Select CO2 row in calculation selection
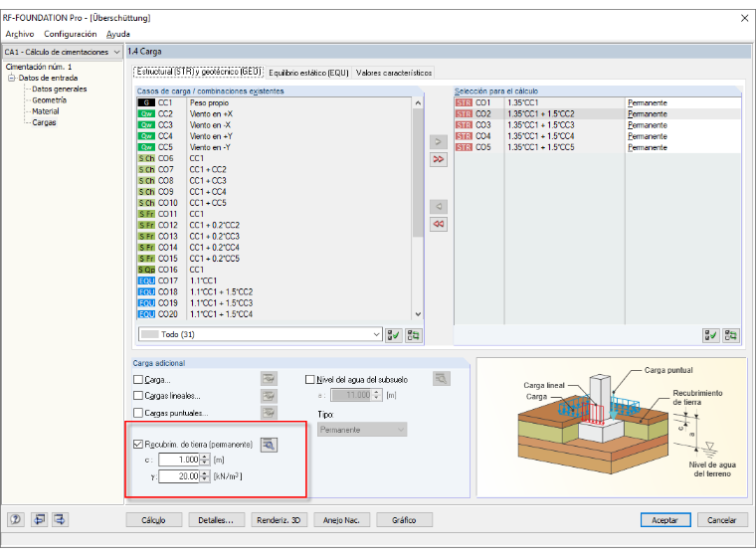The image size is (756, 557). tap(598, 113)
